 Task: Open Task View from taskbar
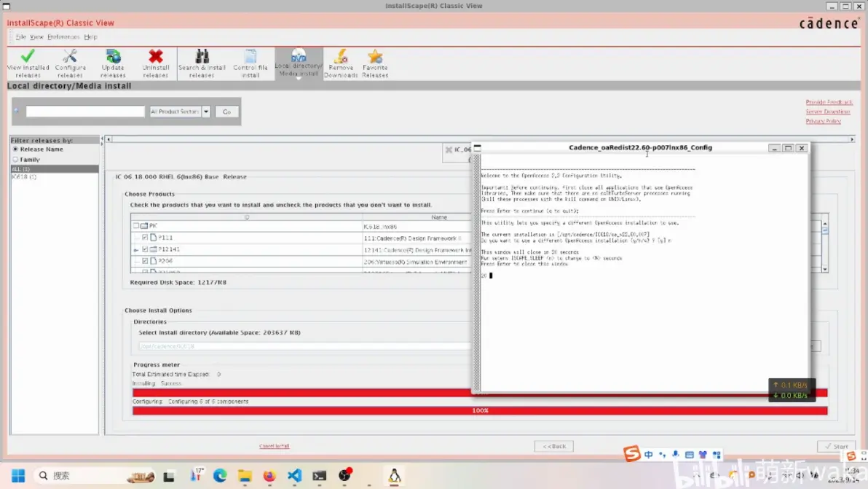(169, 476)
